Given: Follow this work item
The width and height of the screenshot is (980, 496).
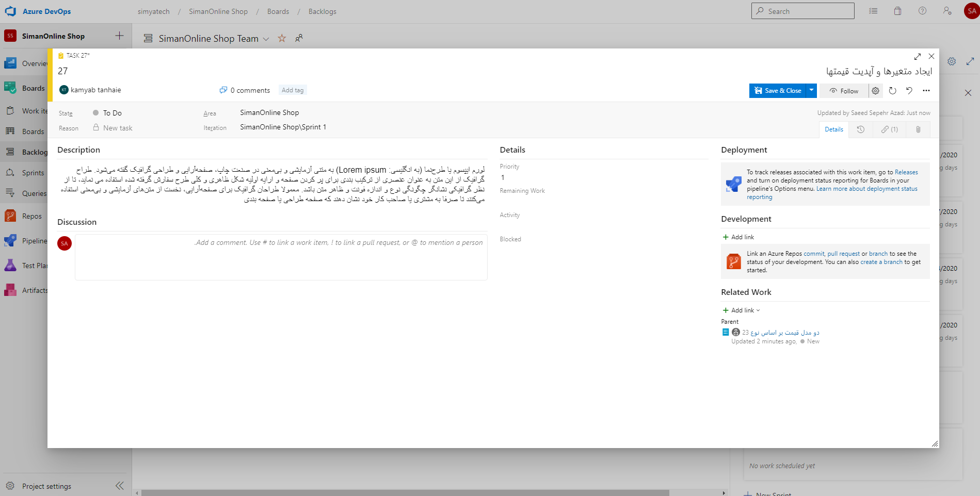Looking at the screenshot, I should point(844,91).
